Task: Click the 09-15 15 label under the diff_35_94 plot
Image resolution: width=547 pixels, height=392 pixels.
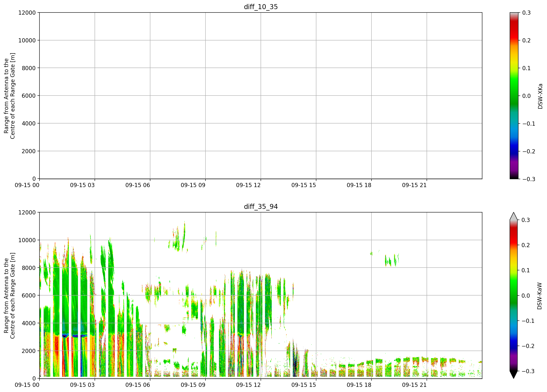Action: 304,385
